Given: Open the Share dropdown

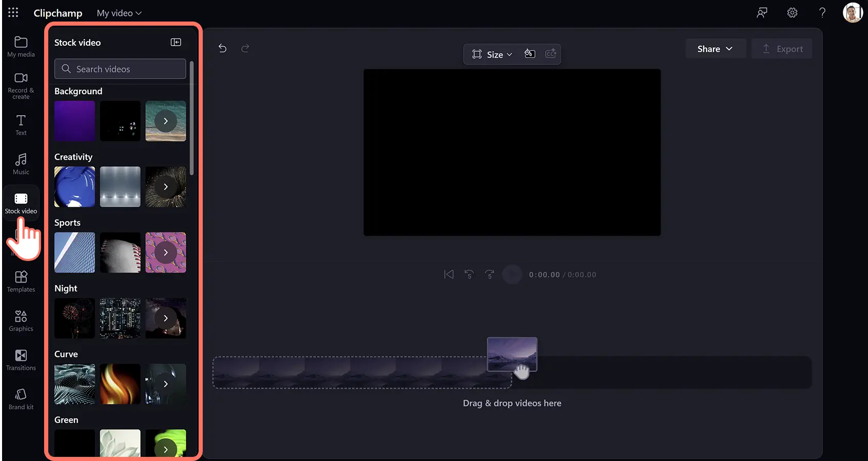Looking at the screenshot, I should (716, 49).
